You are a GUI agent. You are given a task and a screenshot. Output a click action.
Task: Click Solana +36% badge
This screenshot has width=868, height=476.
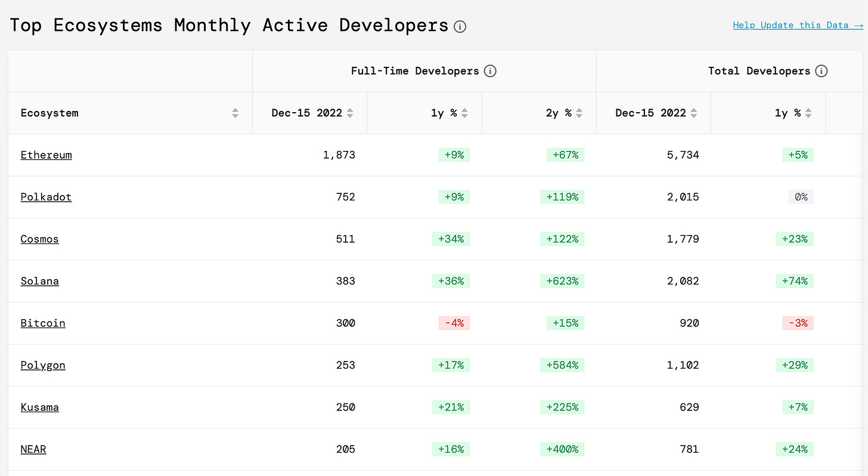click(451, 281)
